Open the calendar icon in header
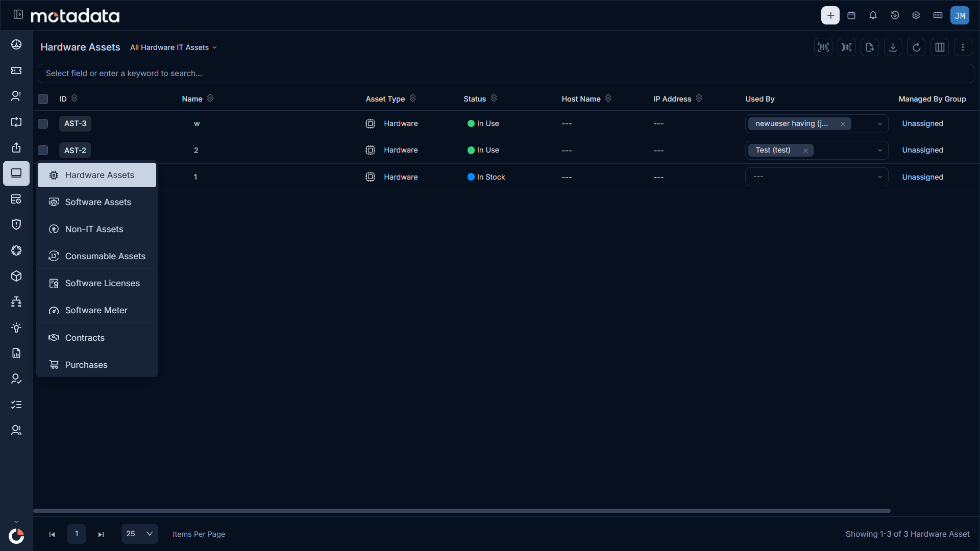Image resolution: width=980 pixels, height=551 pixels. coord(851,15)
